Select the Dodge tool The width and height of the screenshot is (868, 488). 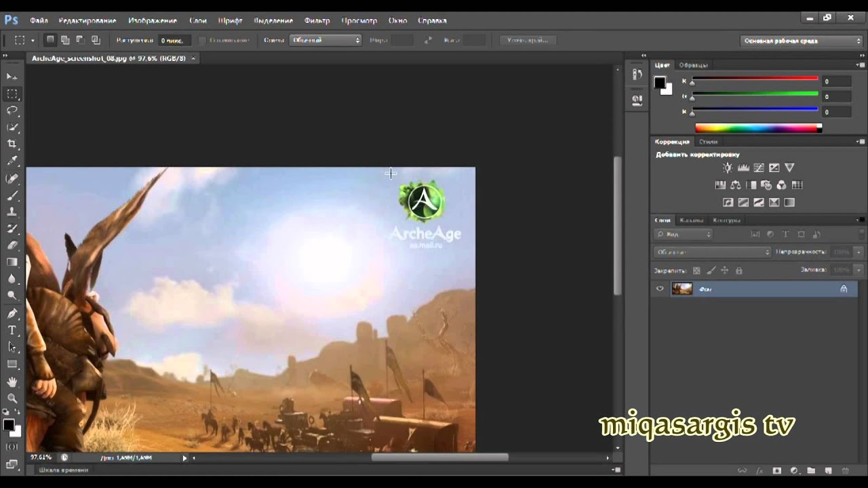pos(12,296)
